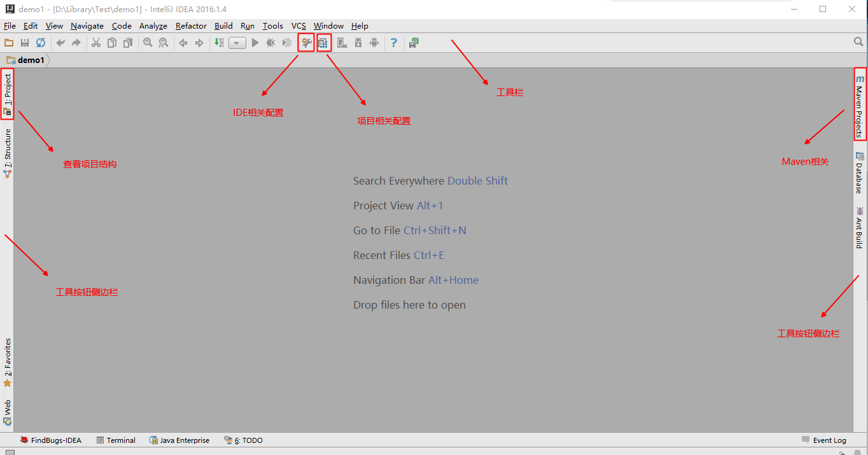Open the Run menu

coord(248,26)
